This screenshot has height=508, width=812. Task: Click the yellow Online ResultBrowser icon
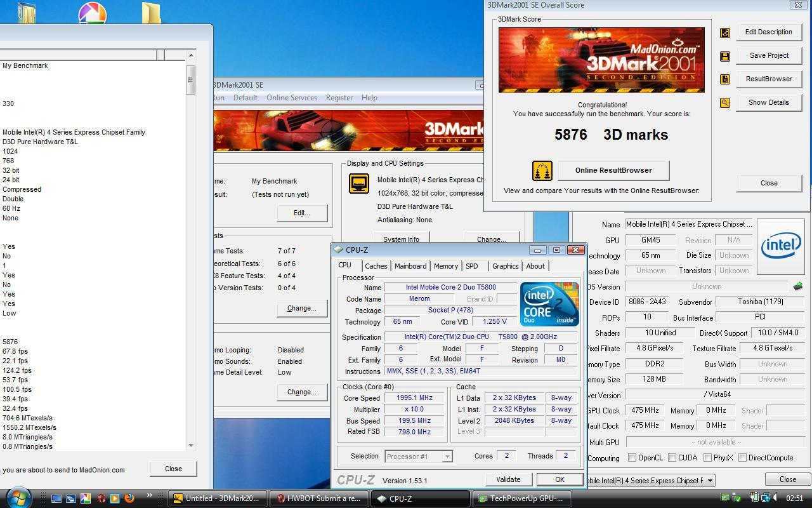[542, 171]
